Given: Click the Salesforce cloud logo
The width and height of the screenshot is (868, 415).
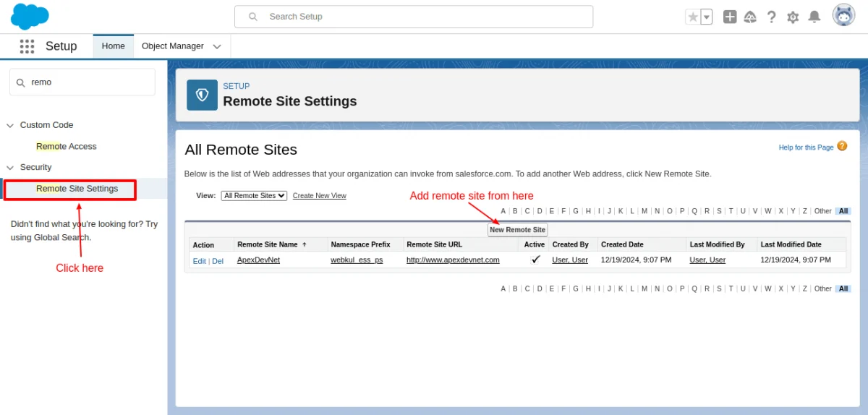Looking at the screenshot, I should point(30,16).
